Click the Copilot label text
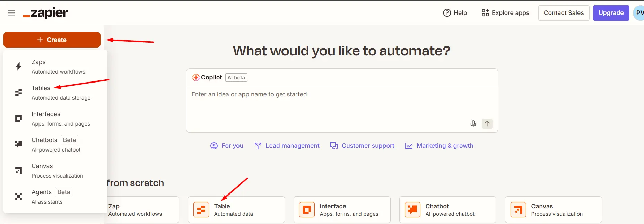The height and width of the screenshot is (224, 644). [x=211, y=77]
